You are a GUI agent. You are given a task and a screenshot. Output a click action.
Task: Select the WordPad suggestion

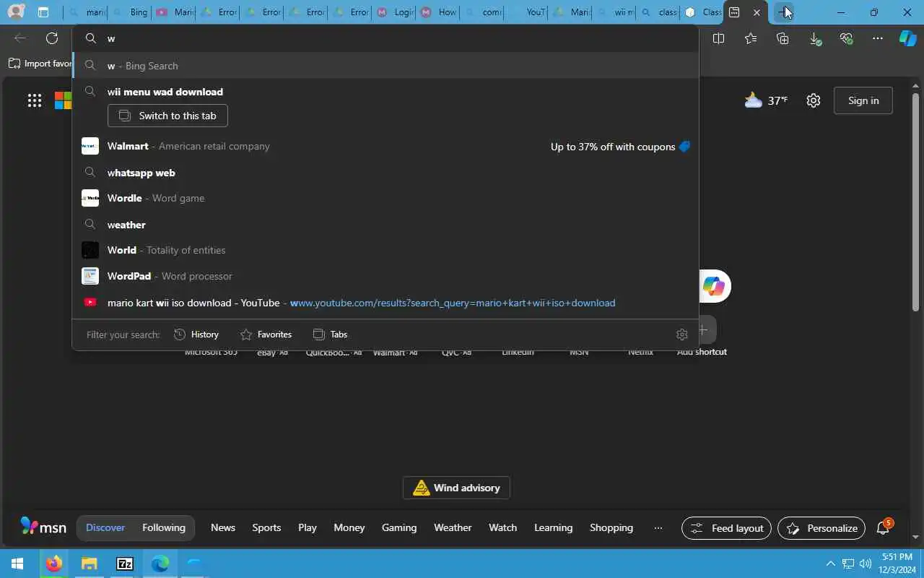pos(385,276)
